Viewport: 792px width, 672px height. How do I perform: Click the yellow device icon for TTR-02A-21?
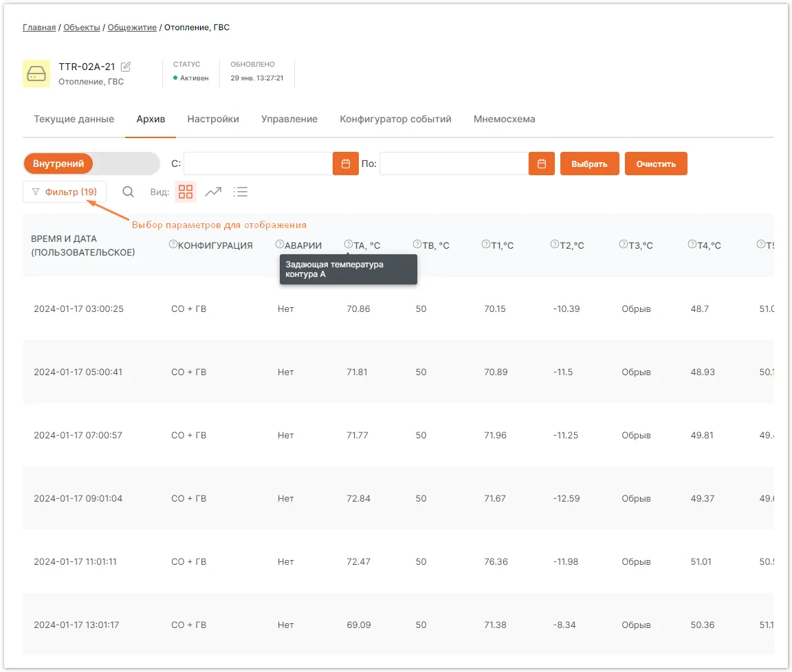tap(36, 74)
